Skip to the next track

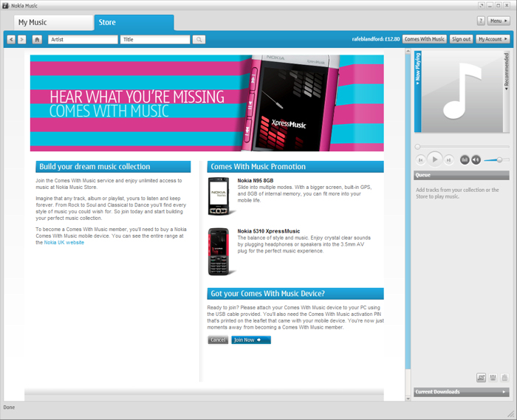(448, 159)
